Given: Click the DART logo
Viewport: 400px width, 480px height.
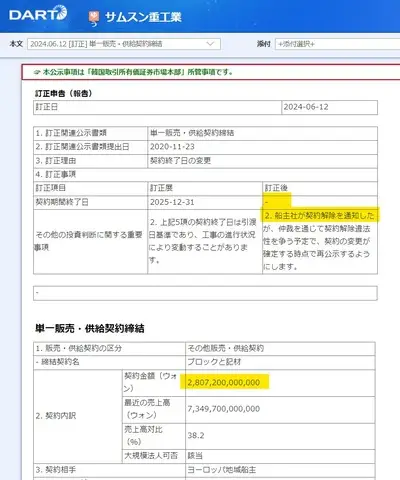Looking at the screenshot, I should pos(38,14).
